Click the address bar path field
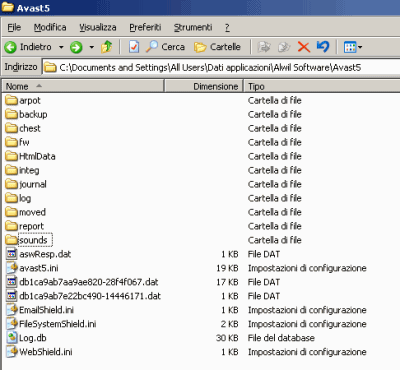The width and height of the screenshot is (400, 370). pyautogui.click(x=221, y=67)
